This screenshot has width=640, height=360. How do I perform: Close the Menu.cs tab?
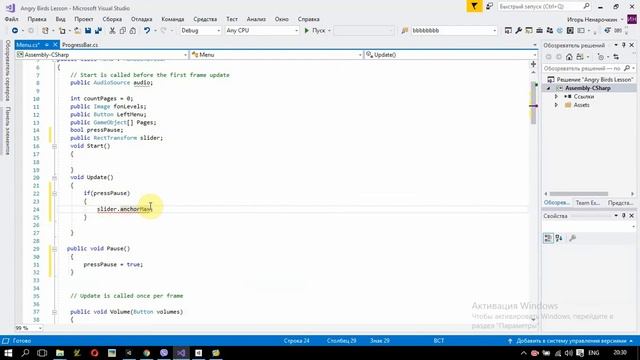[55, 44]
